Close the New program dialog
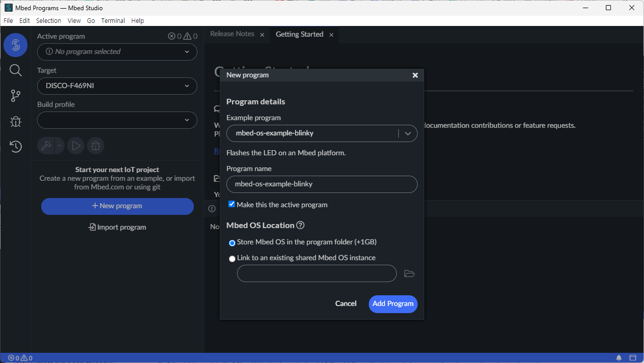This screenshot has width=644, height=363. pos(415,75)
